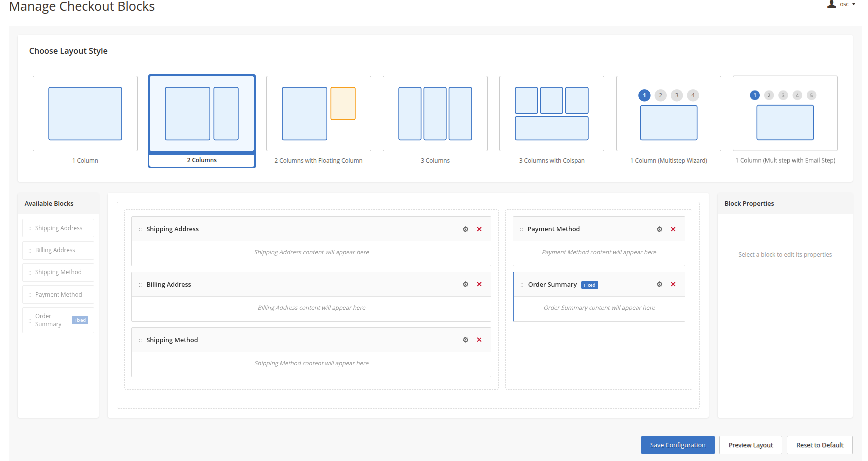This screenshot has height=461, width=868.
Task: Remove the Shipping Method block
Action: [479, 340]
